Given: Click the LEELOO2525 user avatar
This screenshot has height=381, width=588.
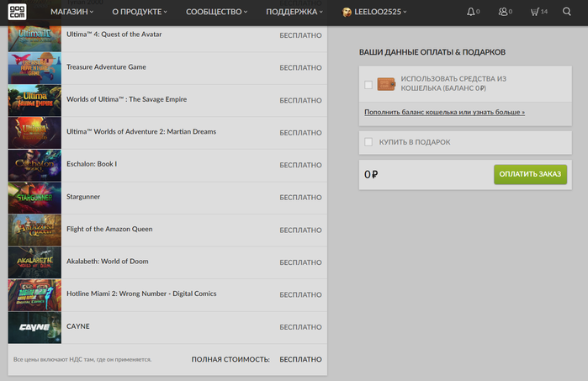Looking at the screenshot, I should 347,12.
